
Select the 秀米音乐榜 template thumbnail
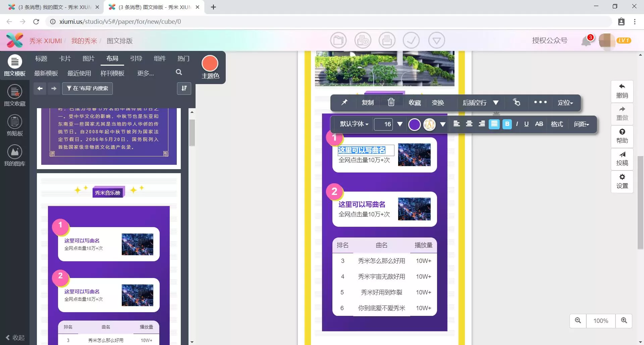109,259
